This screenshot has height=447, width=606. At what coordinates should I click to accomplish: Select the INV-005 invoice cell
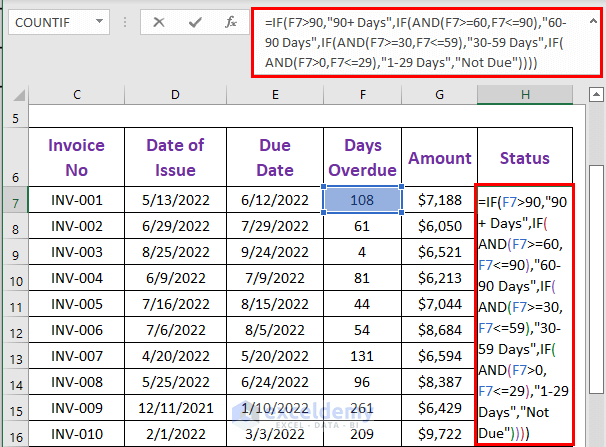click(76, 303)
